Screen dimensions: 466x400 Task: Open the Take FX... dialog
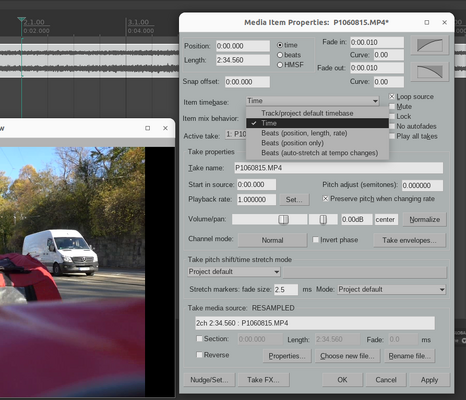(x=263, y=380)
